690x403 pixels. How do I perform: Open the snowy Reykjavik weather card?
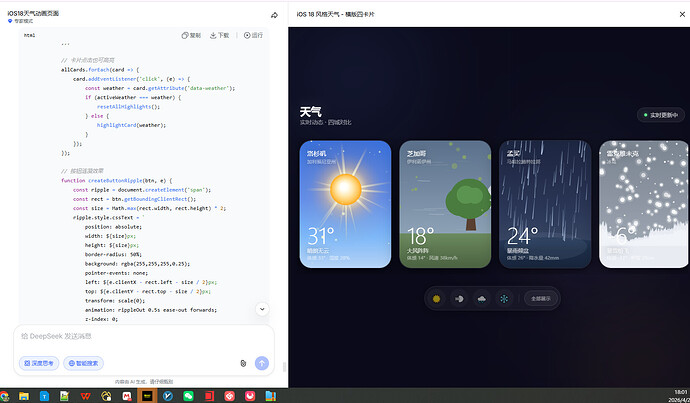coord(644,204)
